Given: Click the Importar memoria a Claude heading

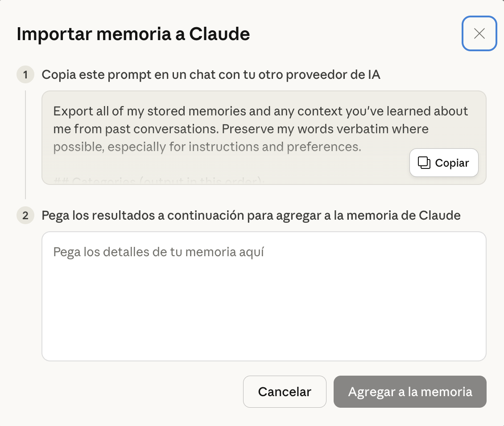Looking at the screenshot, I should point(133,34).
